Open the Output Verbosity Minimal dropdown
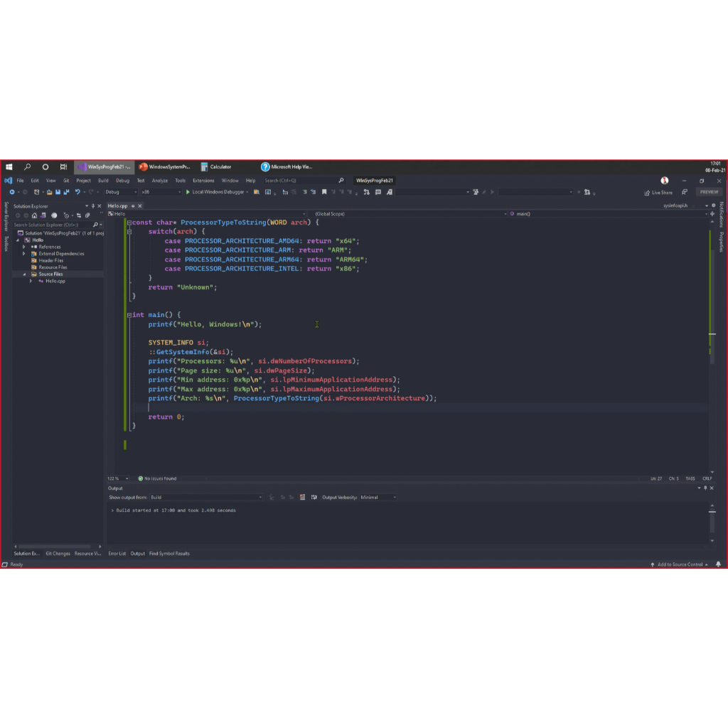 point(378,497)
